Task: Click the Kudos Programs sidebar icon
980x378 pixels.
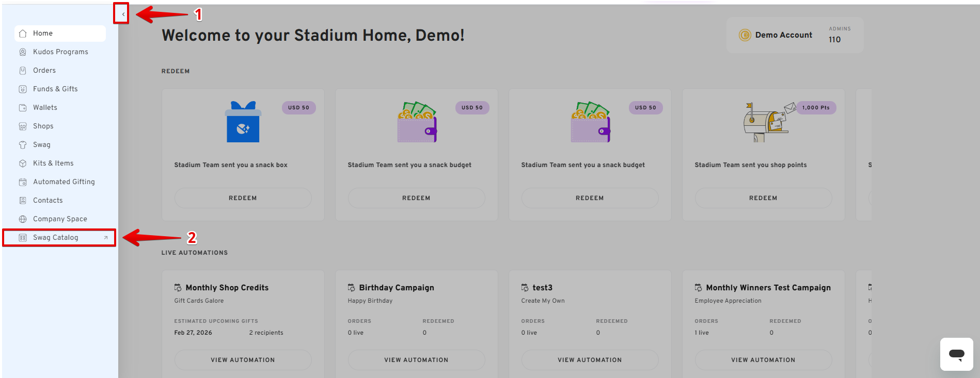Action: pos(23,52)
